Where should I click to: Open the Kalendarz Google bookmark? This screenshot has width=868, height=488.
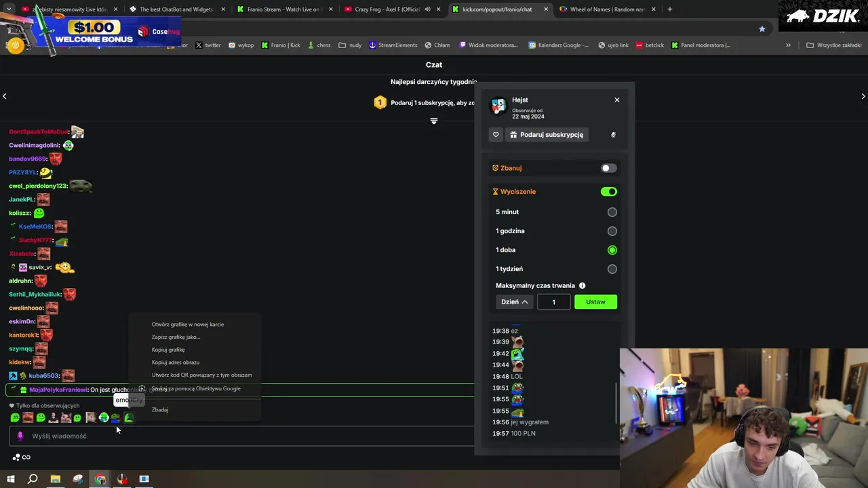[558, 45]
